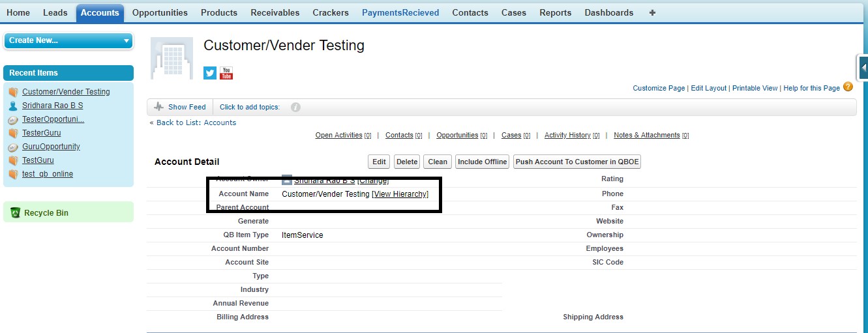Jump to Notes & Attachments section

[647, 135]
